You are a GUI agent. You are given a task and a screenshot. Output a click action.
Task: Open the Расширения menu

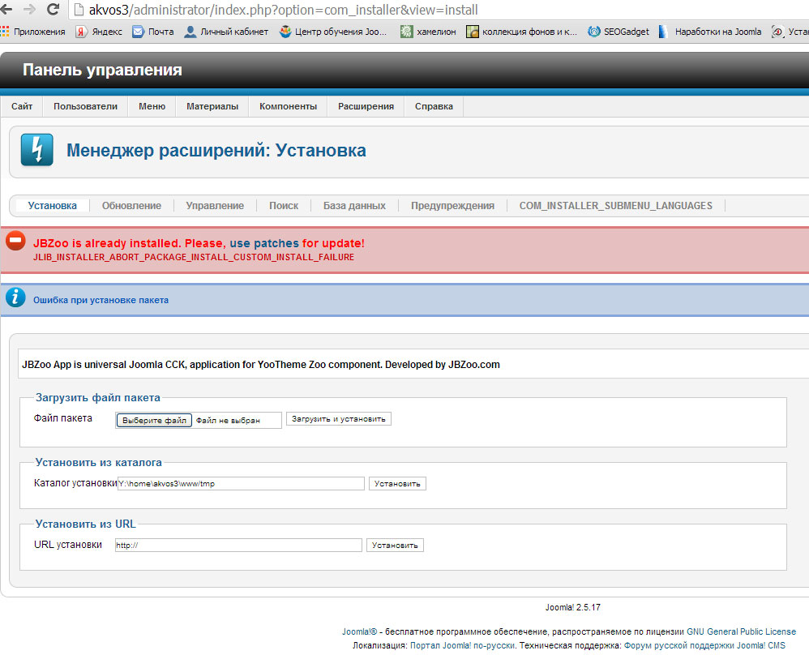click(366, 106)
